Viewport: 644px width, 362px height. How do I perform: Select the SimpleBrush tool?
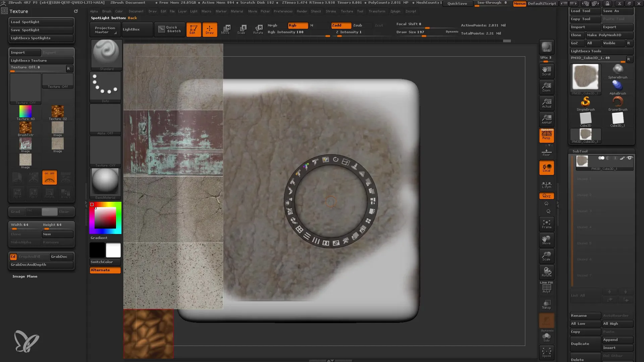[586, 104]
